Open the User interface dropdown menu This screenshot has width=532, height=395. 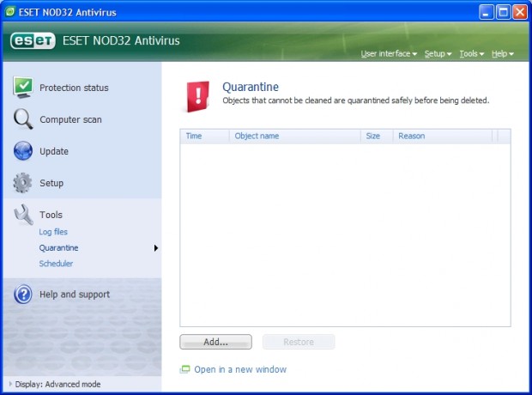[389, 53]
